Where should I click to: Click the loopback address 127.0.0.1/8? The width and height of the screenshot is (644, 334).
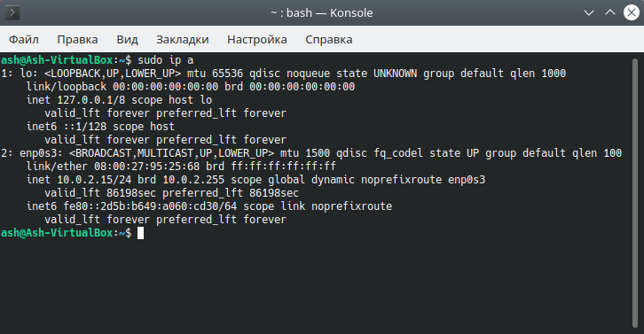coord(91,100)
